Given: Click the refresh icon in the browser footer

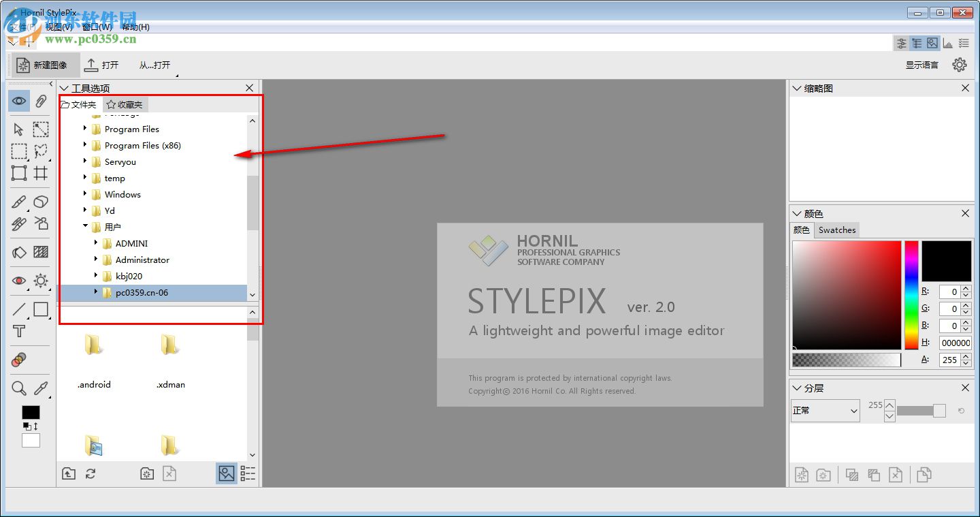Looking at the screenshot, I should point(91,473).
